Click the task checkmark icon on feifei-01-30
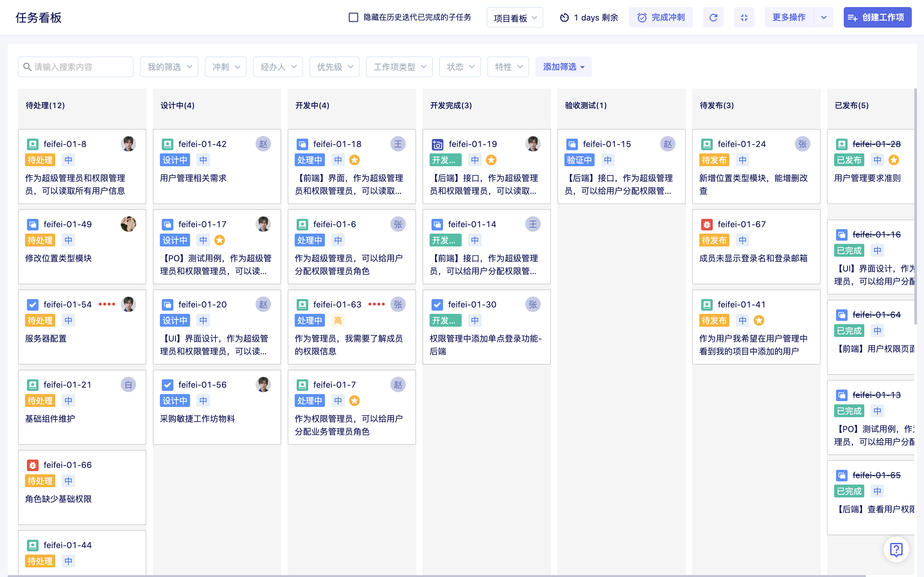The height and width of the screenshot is (577, 924). point(437,305)
